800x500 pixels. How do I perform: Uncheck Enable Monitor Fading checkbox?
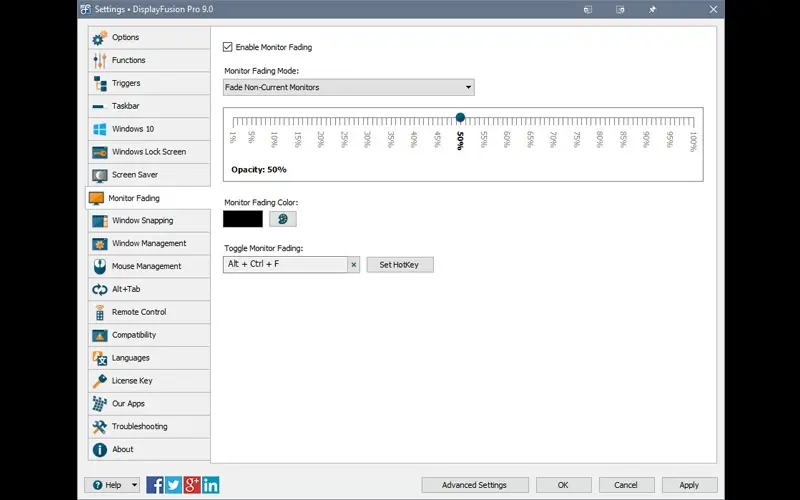(228, 47)
